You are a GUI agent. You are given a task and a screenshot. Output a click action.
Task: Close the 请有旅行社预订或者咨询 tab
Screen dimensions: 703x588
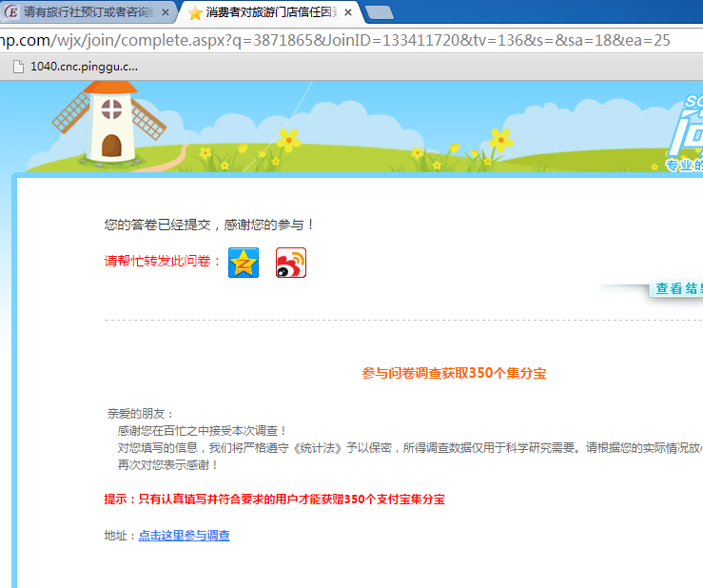point(166,12)
